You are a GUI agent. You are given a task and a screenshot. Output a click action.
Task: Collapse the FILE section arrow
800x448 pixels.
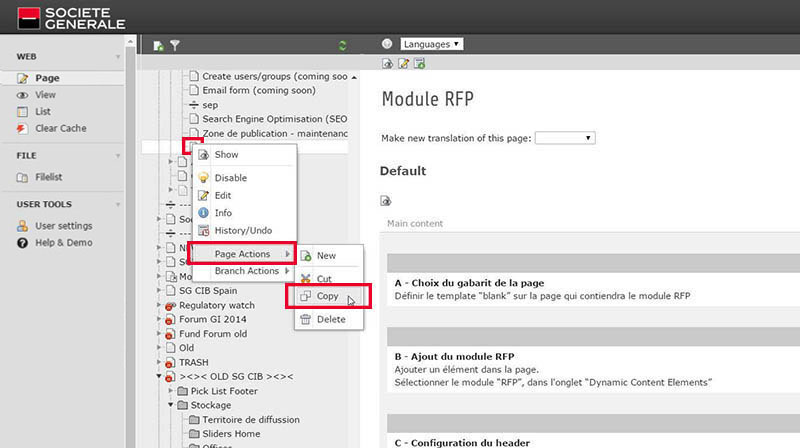point(118,156)
